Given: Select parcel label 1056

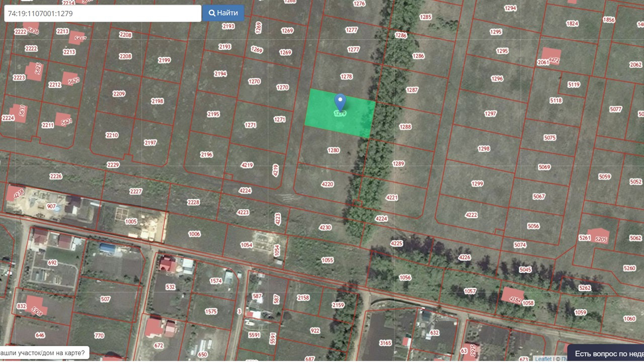Looking at the screenshot, I should click(405, 278).
